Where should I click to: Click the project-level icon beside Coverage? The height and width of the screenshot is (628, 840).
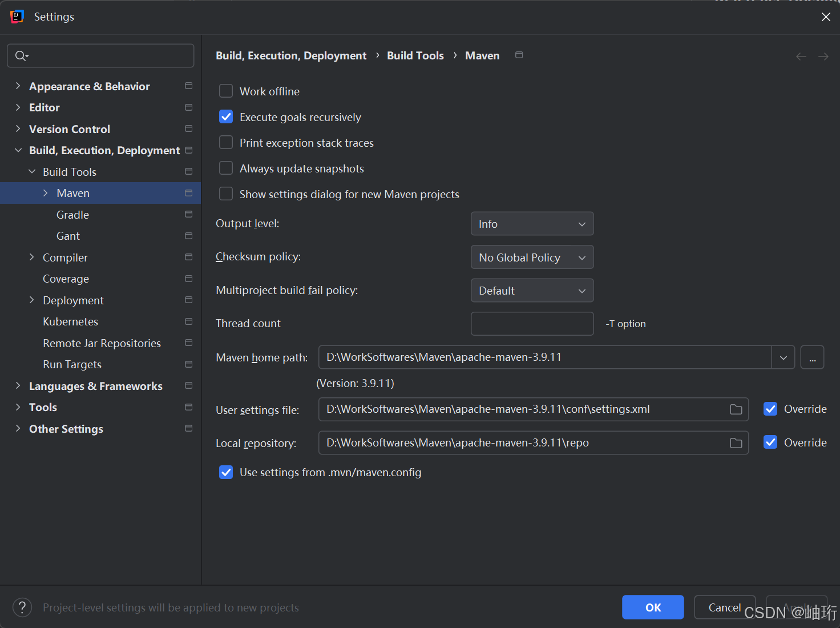[188, 279]
